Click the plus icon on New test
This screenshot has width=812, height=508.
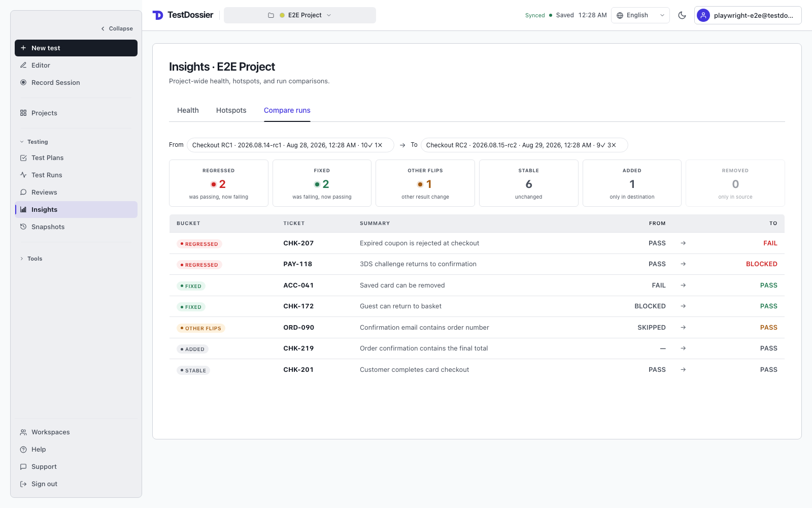coord(23,48)
